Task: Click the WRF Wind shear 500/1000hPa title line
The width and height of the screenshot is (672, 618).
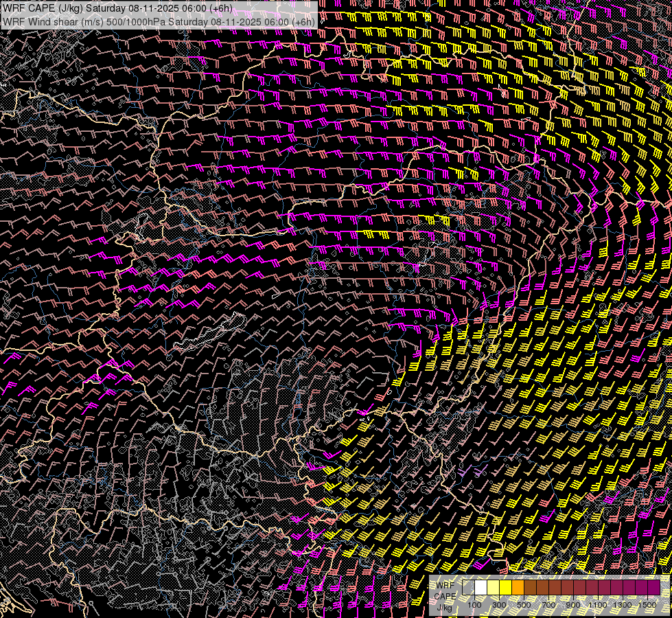Action: (x=159, y=21)
